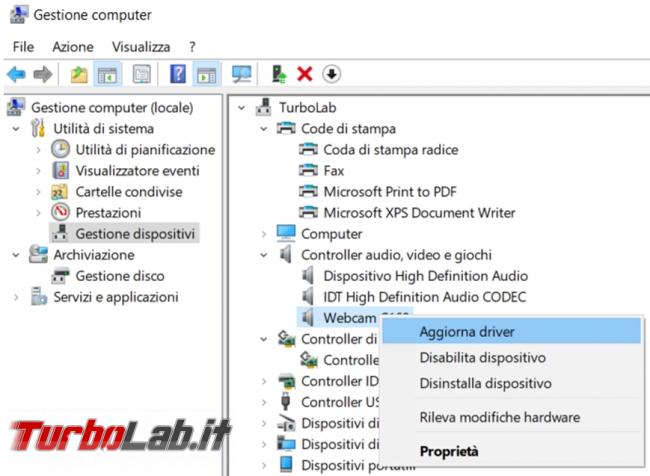Screen dimensions: 650x476
Task: Click the gray Forward arrow toolbar icon
Action: point(43,75)
